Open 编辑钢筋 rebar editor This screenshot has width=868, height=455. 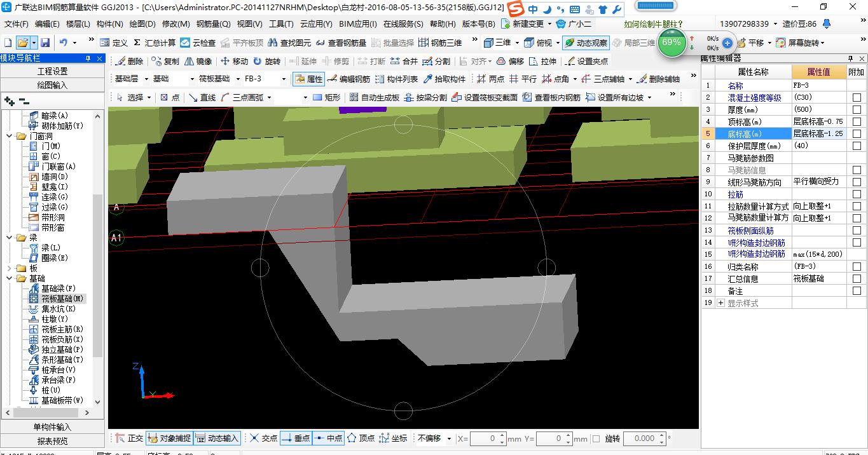point(348,79)
